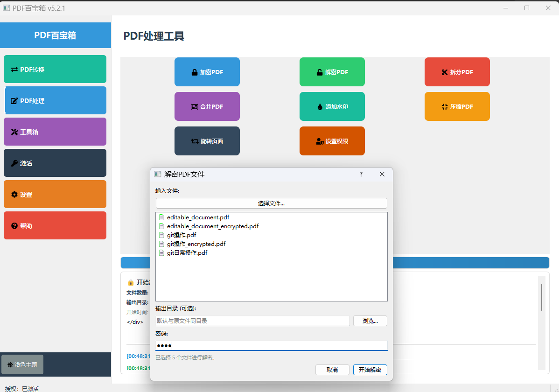This screenshot has width=559, height=392.
Task: Open the 添加水印 watermark tool
Action: [332, 106]
